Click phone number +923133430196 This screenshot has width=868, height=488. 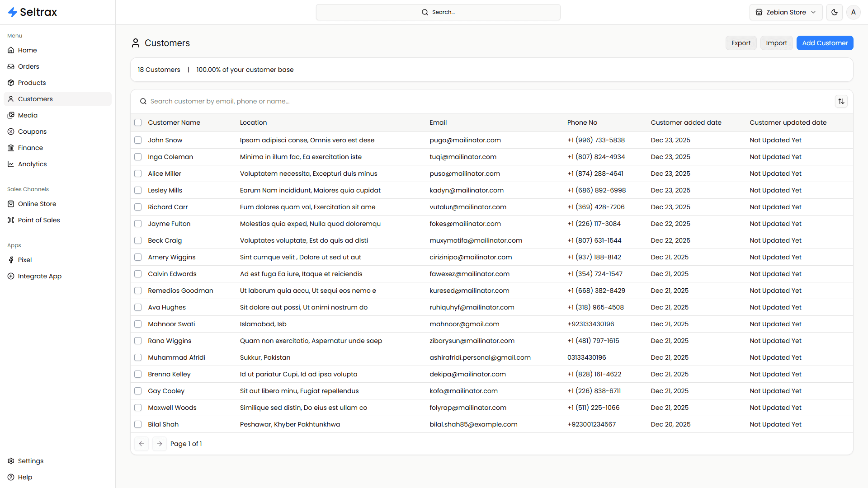tap(590, 324)
